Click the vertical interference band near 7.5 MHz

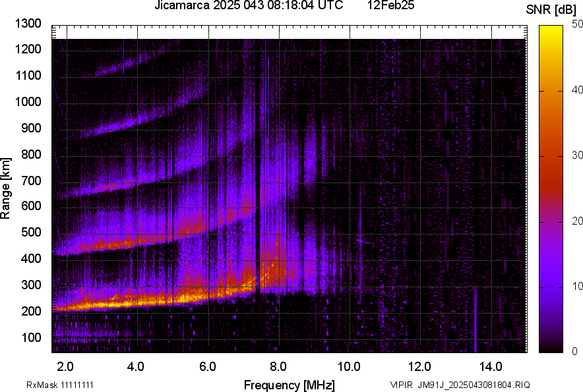[261, 198]
